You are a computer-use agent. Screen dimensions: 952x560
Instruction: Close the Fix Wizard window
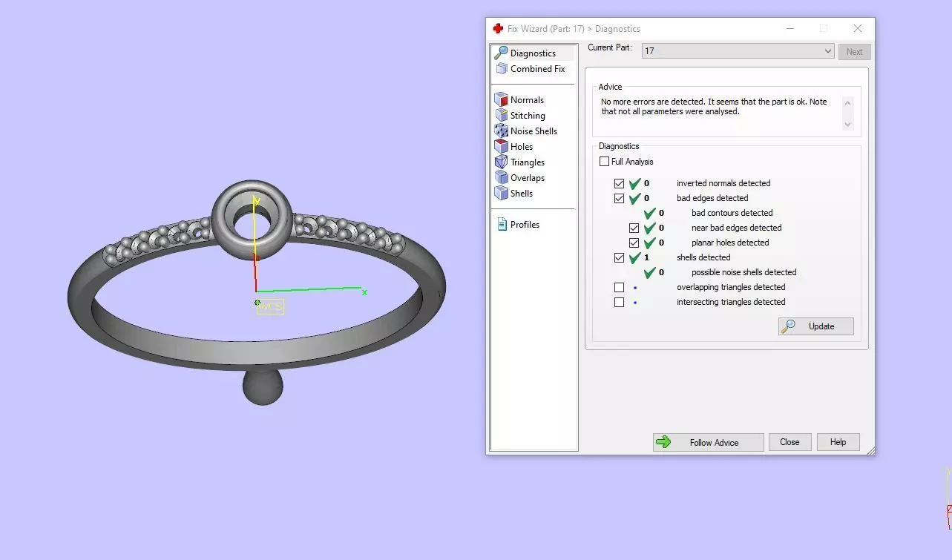coord(858,28)
